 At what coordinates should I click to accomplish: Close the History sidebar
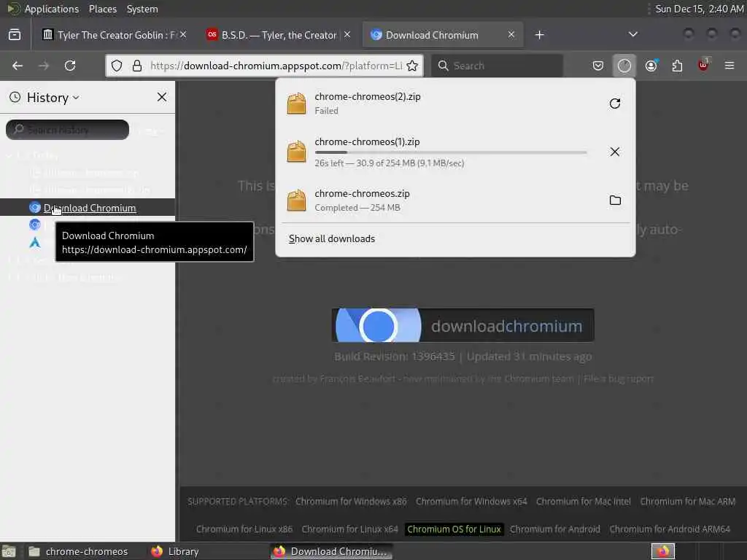[162, 97]
